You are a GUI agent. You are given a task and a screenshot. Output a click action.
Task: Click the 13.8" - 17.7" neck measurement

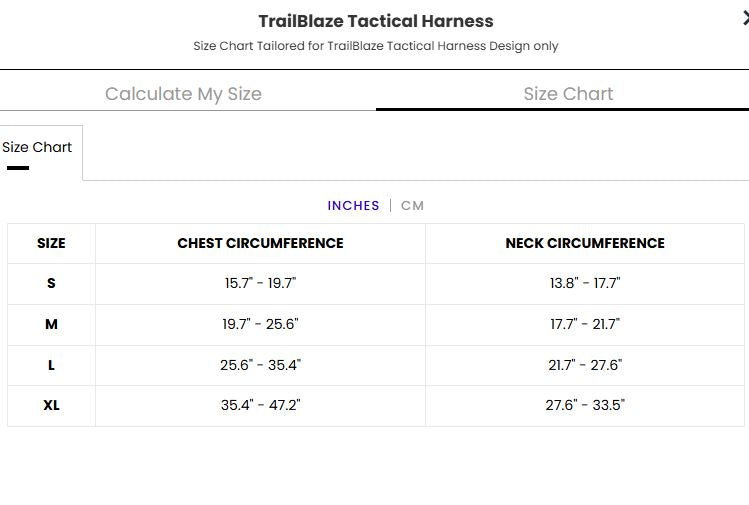pos(585,284)
